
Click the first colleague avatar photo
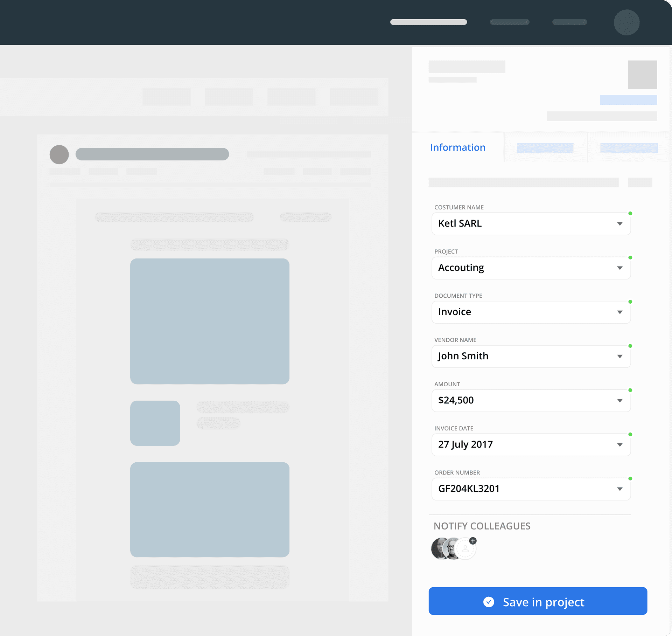(x=438, y=548)
